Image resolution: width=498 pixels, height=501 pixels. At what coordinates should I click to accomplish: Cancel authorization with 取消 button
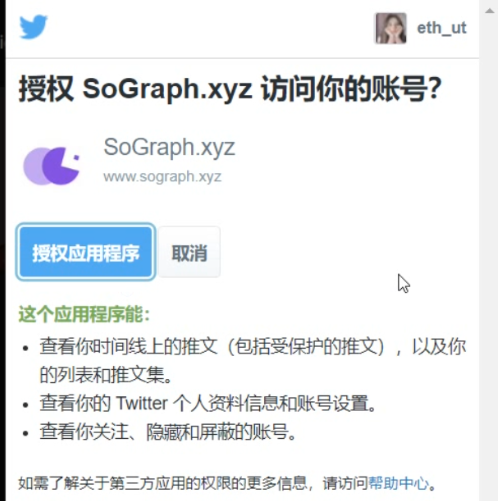189,252
